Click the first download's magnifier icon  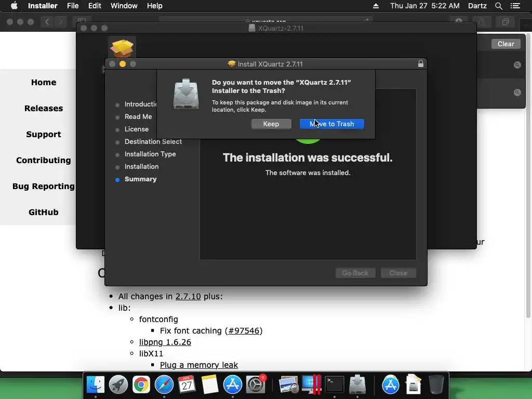click(x=517, y=65)
